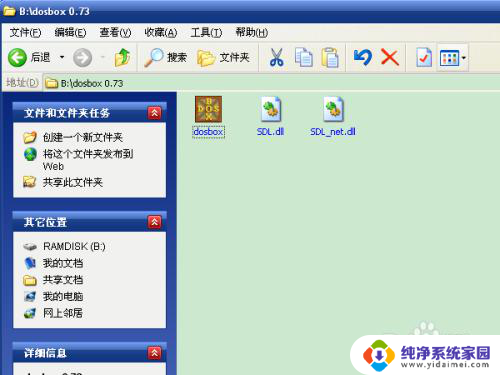Click the Forward arrow button
Image resolution: width=500 pixels, height=375 pixels.
pyautogui.click(x=83, y=57)
